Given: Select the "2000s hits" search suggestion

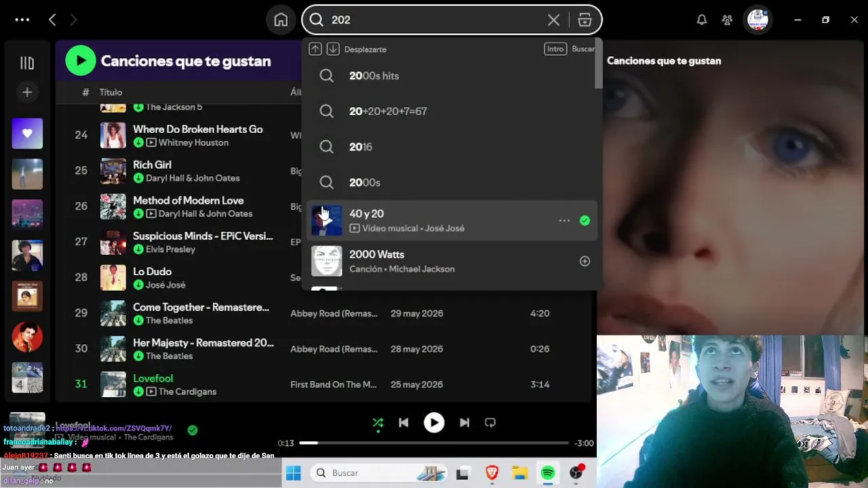Looking at the screenshot, I should click(451, 76).
